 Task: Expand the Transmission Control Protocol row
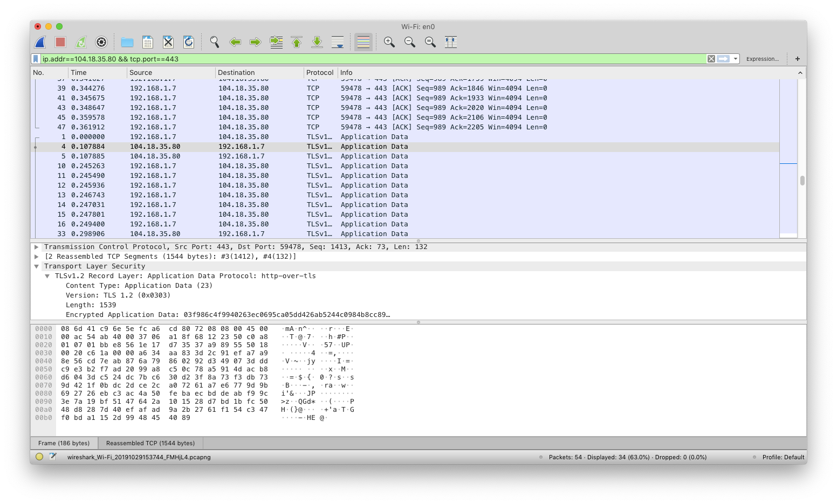pyautogui.click(x=37, y=247)
